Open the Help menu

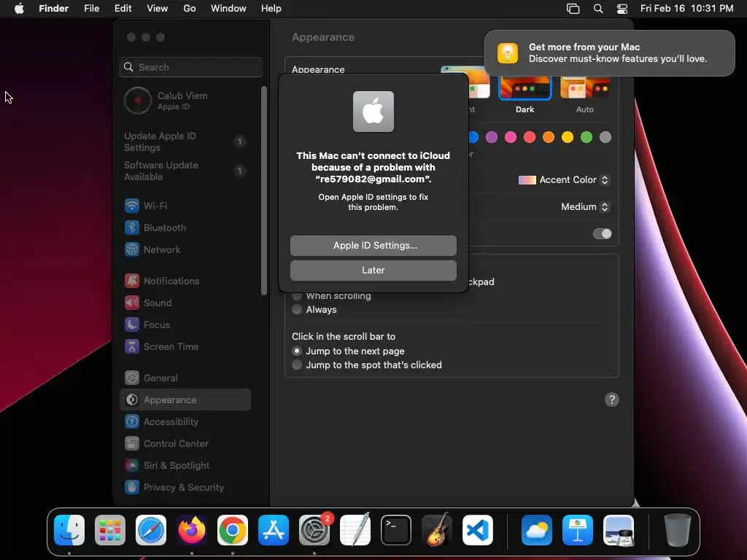coord(271,8)
